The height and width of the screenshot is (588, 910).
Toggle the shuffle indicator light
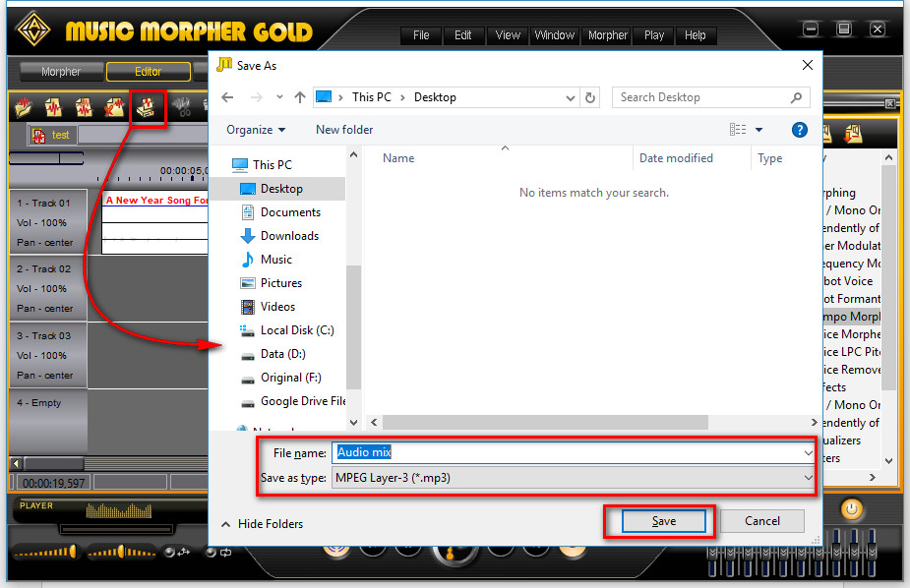pos(169,552)
